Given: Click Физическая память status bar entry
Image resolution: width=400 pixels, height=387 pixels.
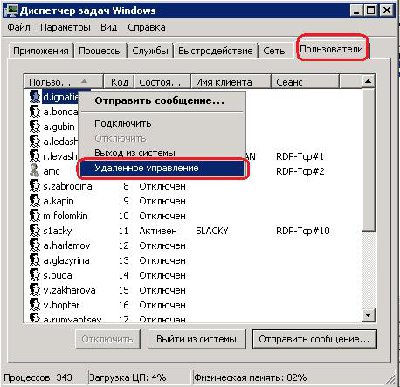Looking at the screenshot, I should (250, 378).
